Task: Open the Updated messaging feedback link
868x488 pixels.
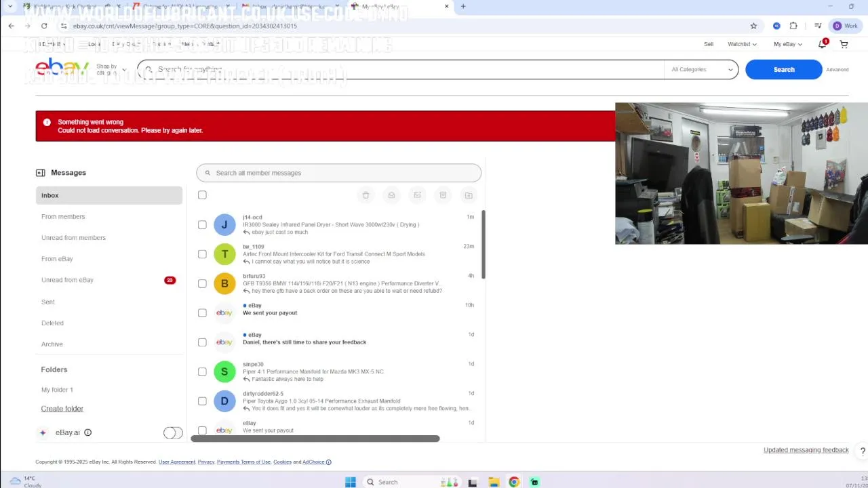Action: pos(806,450)
